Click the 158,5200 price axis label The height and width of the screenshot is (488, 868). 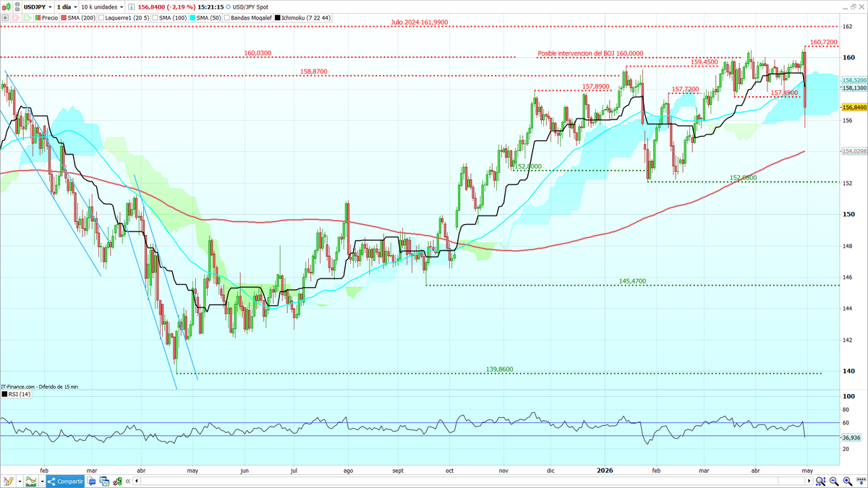854,81
